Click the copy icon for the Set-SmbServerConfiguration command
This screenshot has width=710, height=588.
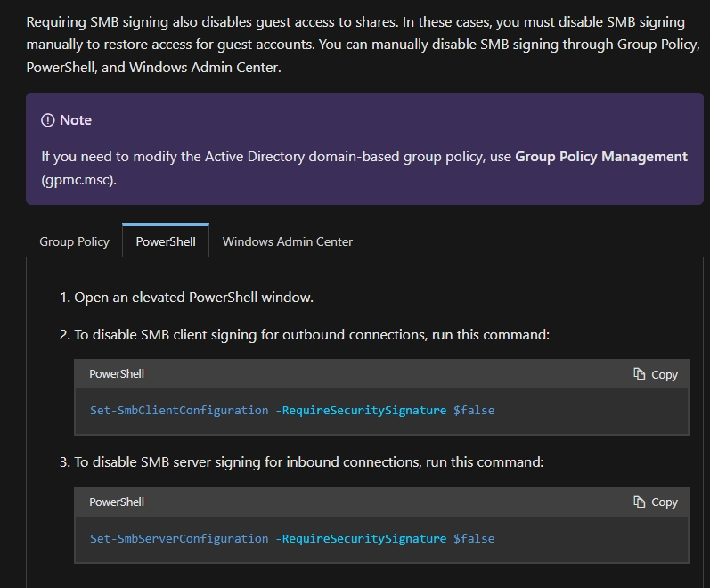coord(640,502)
